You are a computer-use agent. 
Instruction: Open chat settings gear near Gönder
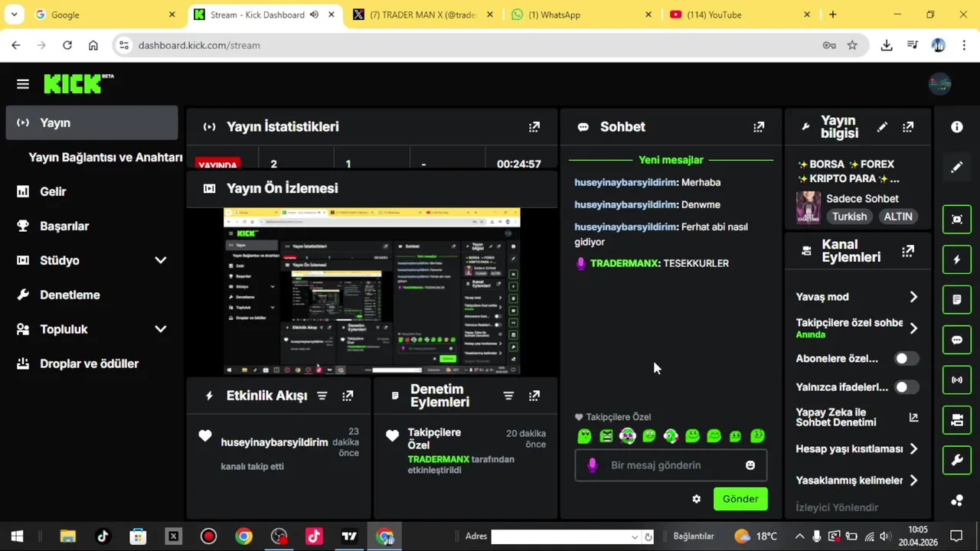pos(697,499)
